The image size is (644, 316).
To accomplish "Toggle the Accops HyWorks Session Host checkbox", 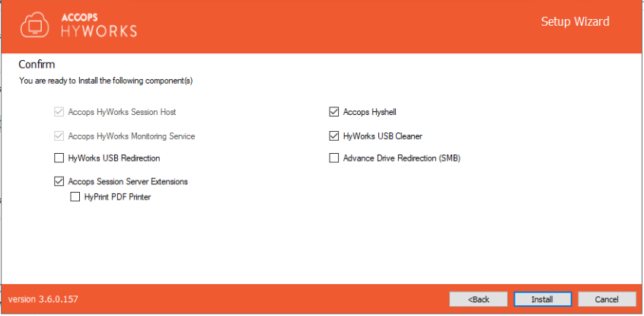I will (59, 112).
